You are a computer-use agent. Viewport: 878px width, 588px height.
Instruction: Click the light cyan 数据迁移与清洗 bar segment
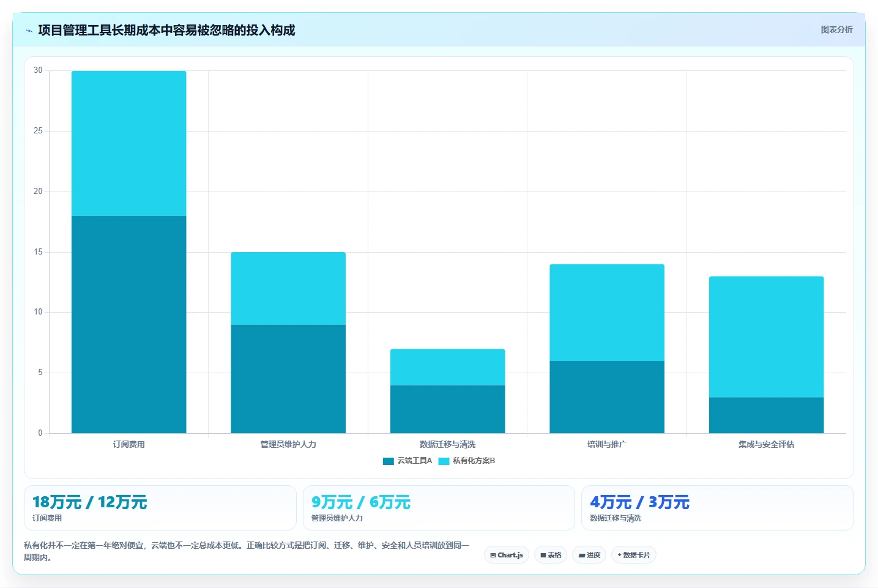tap(448, 367)
